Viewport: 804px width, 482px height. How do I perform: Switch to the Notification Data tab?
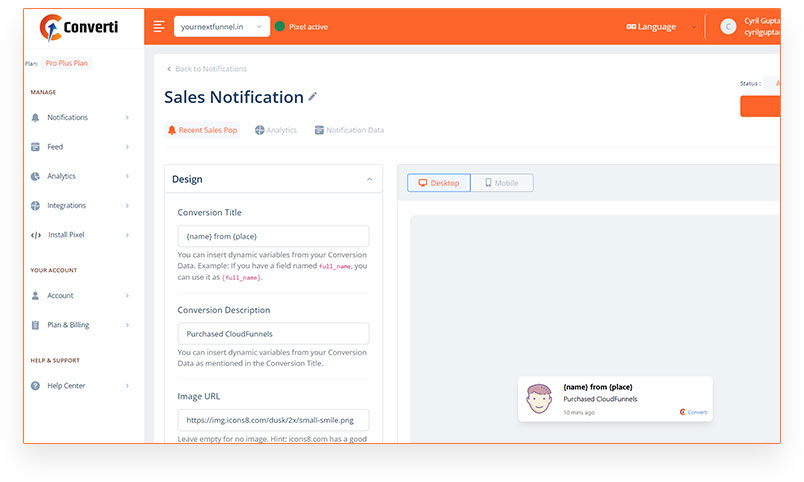pyautogui.click(x=349, y=130)
